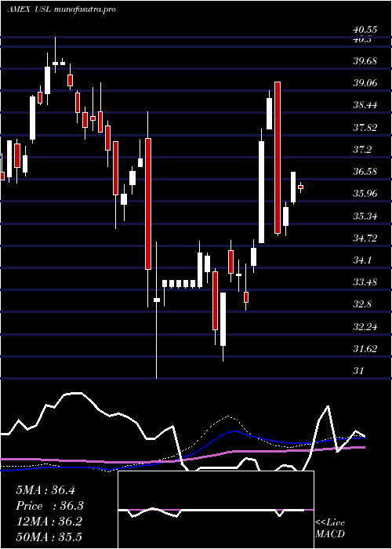Image resolution: width=392 pixels, height=549 pixels.
Task: Click inside the MACD indicator panel
Action: tap(216, 510)
